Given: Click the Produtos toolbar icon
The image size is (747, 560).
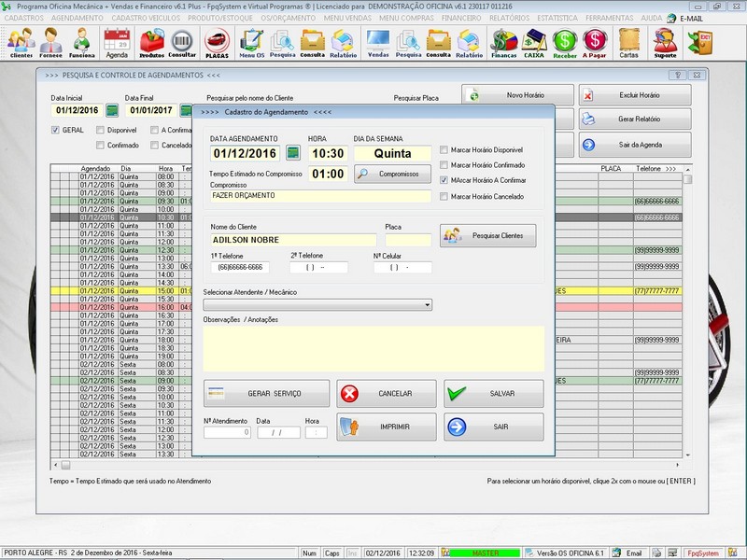Looking at the screenshot, I should coord(151,42).
